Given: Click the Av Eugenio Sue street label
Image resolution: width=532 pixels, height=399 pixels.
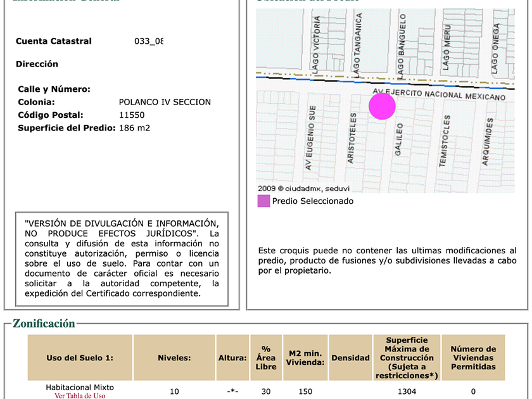Looking at the screenshot, I should (x=310, y=138).
